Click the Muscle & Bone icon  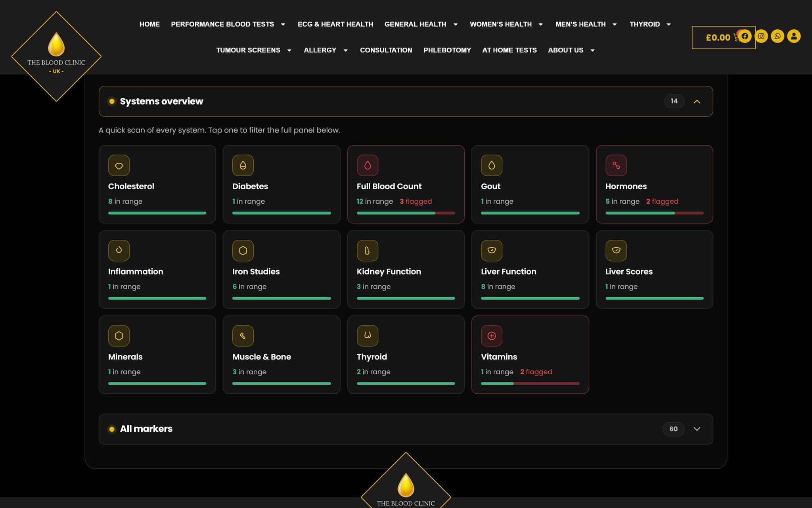[x=243, y=336]
